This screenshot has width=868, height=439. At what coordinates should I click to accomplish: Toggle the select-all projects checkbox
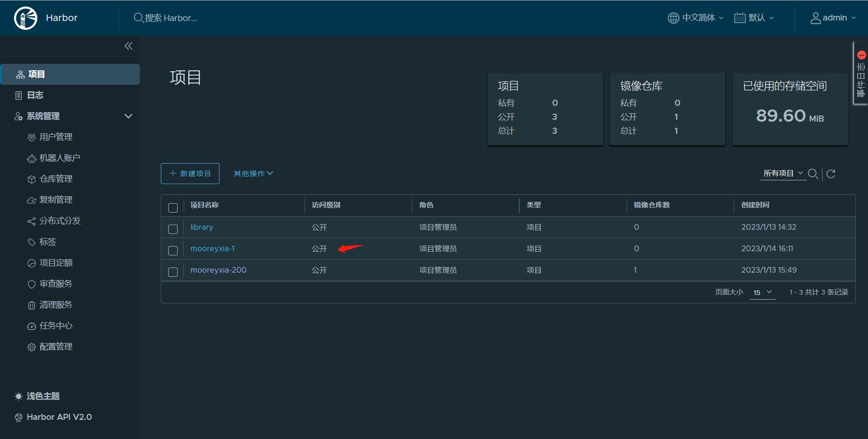(x=173, y=208)
